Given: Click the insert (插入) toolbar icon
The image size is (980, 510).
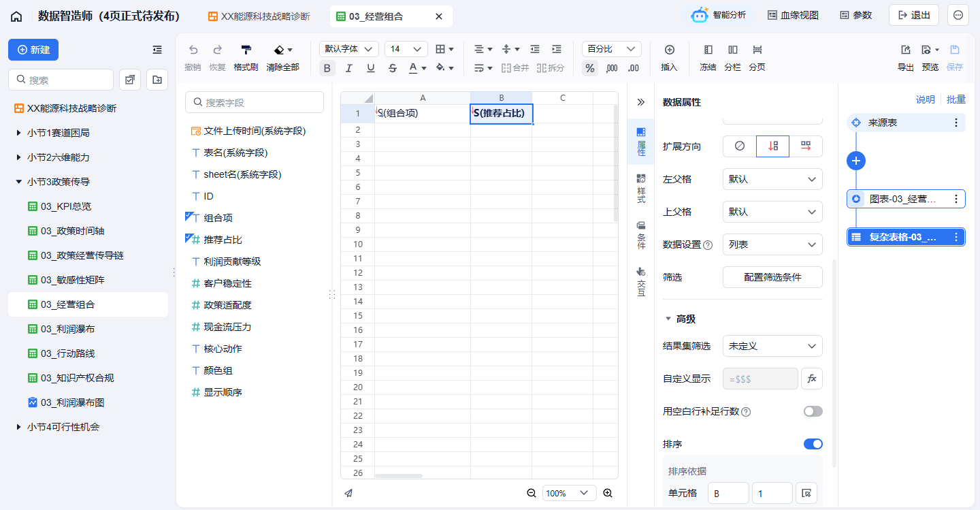Looking at the screenshot, I should click(x=670, y=50).
